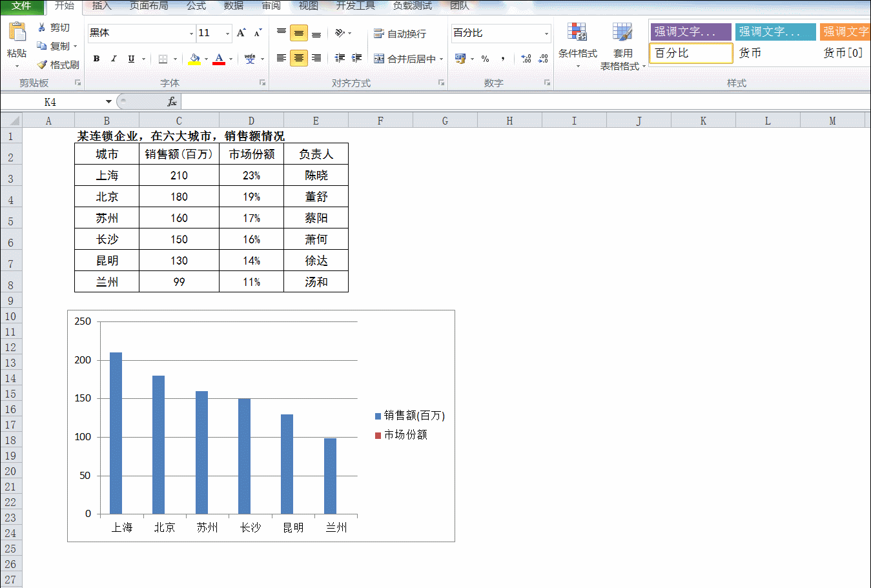871x588 pixels.
Task: Open the number group dialog launcher
Action: click(x=547, y=83)
